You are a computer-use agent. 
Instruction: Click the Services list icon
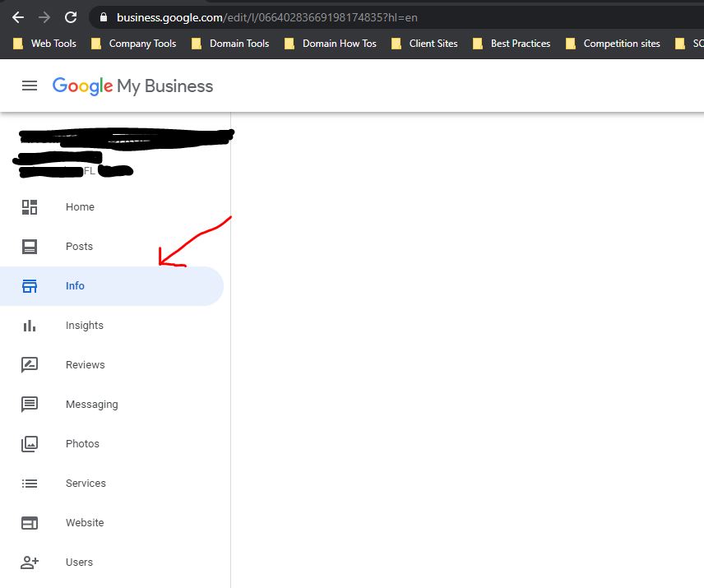pos(30,484)
